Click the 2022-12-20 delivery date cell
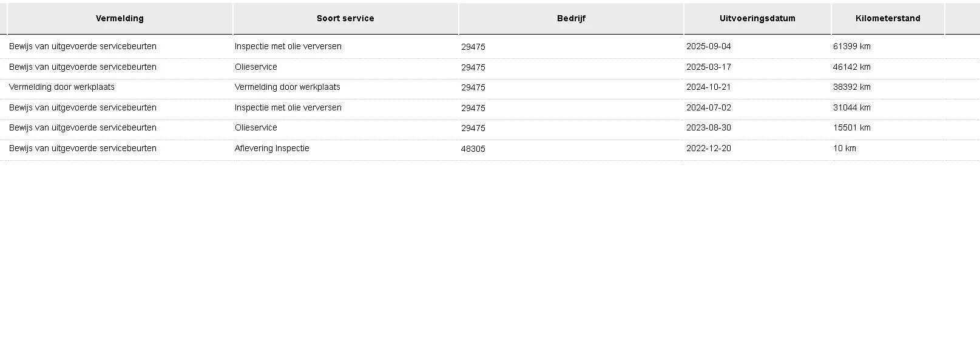The image size is (980, 352). point(709,148)
